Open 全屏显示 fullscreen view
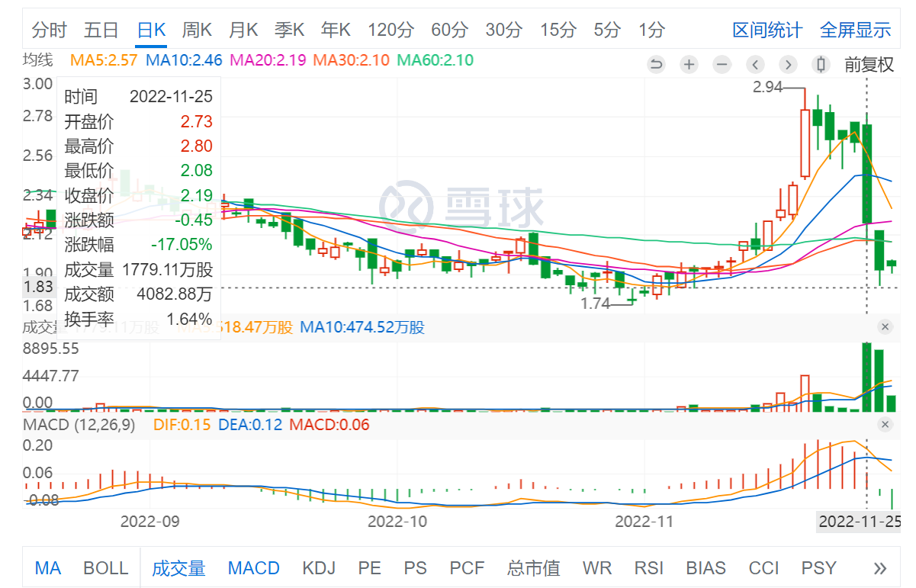The height and width of the screenshot is (588, 916). point(855,31)
